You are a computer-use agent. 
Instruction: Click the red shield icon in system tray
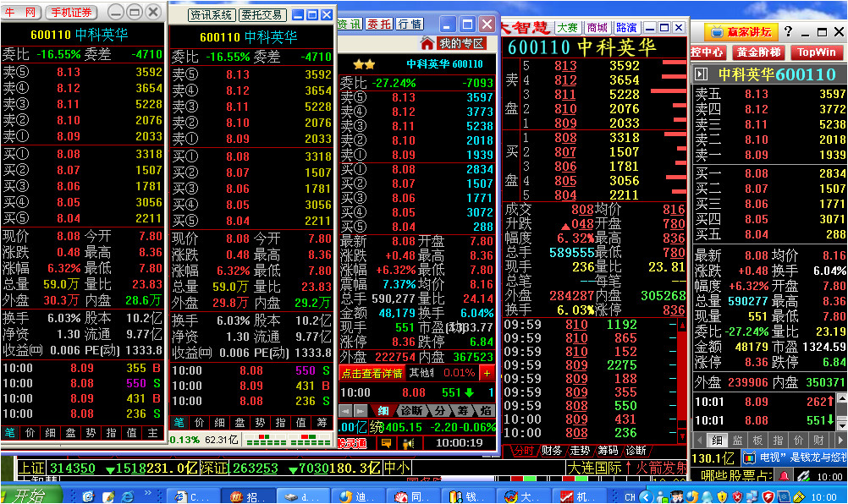coord(768,496)
